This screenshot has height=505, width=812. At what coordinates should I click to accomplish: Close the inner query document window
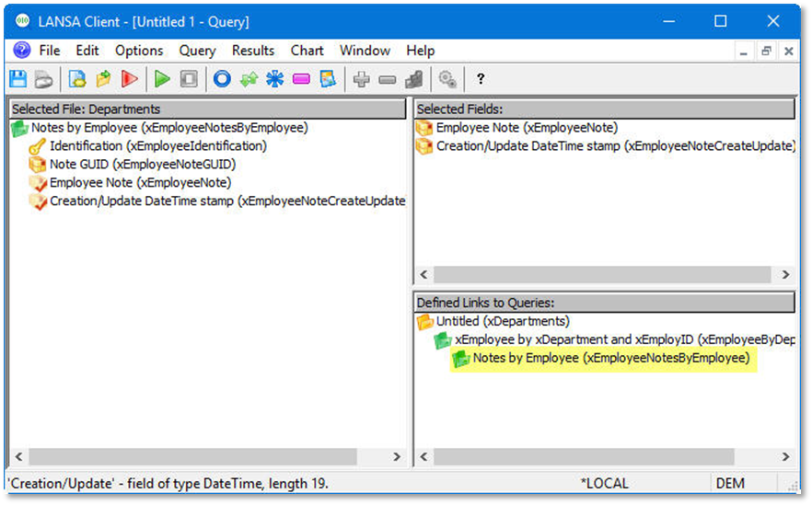coord(789,52)
